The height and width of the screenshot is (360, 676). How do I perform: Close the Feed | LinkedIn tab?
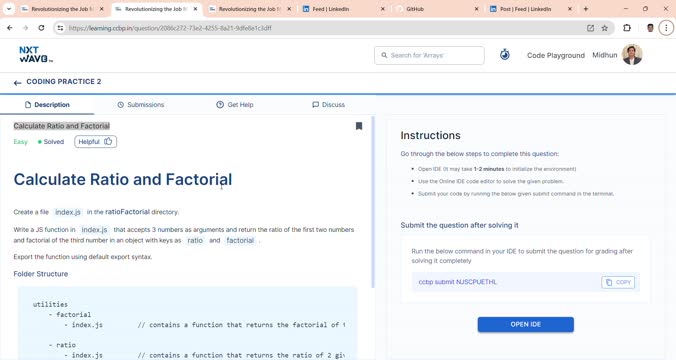pyautogui.click(x=382, y=9)
